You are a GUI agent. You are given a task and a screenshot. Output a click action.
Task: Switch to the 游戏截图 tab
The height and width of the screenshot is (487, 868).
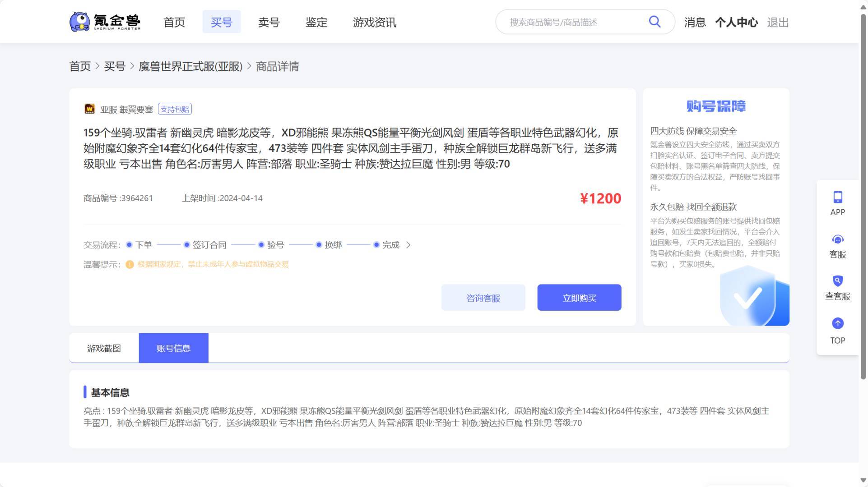(x=104, y=348)
